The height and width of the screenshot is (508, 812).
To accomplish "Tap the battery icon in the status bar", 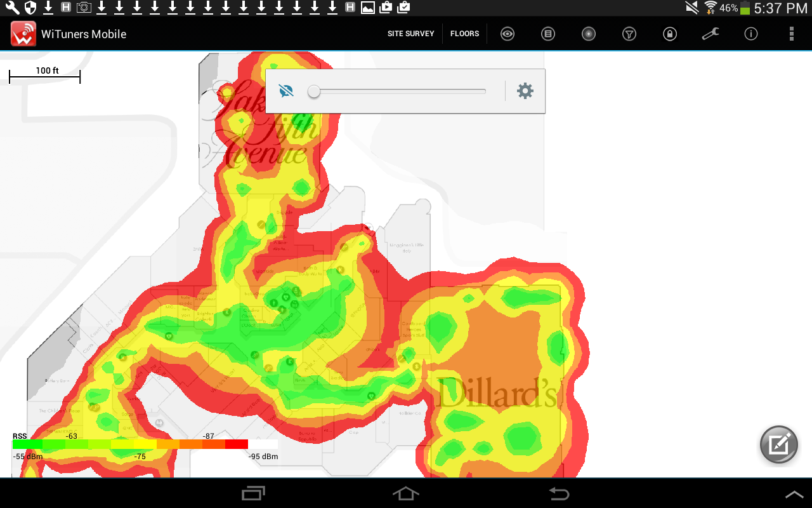I will pos(745,8).
